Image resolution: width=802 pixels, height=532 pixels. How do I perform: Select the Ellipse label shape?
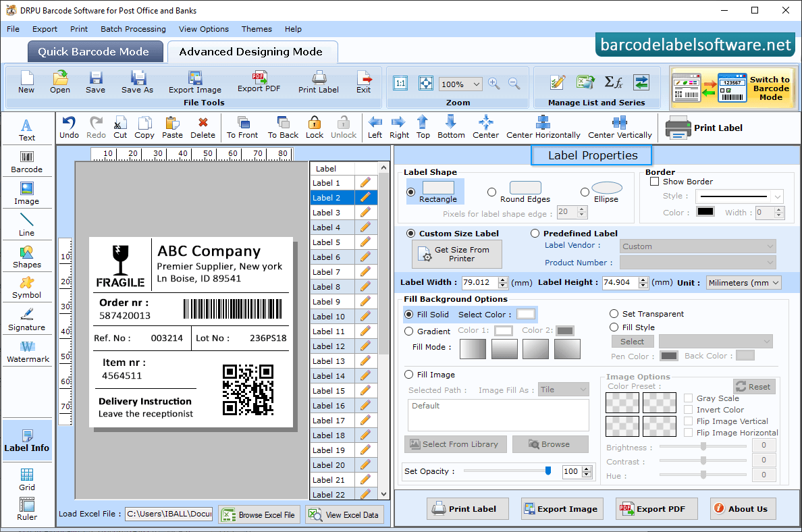point(585,192)
